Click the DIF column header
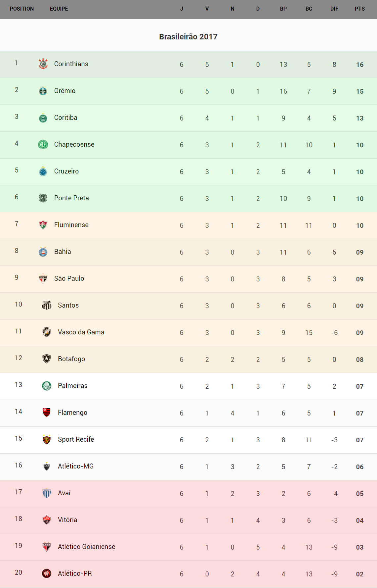Image resolution: width=377 pixels, height=588 pixels. click(x=334, y=9)
